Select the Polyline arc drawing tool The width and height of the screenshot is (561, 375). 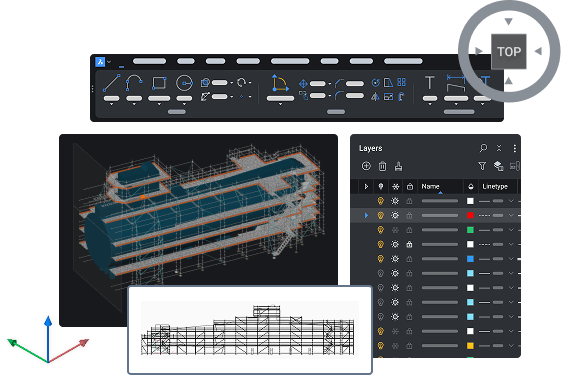(x=134, y=83)
